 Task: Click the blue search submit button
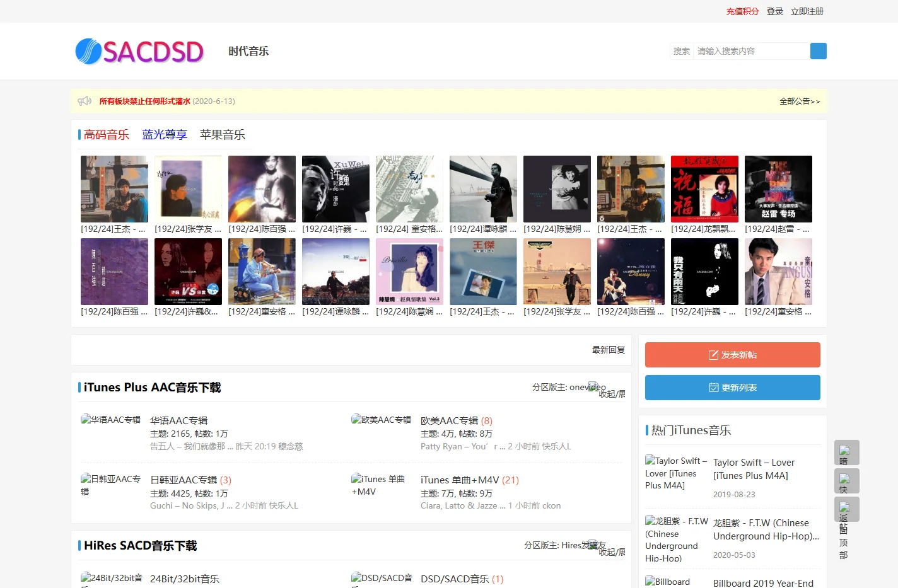click(818, 51)
